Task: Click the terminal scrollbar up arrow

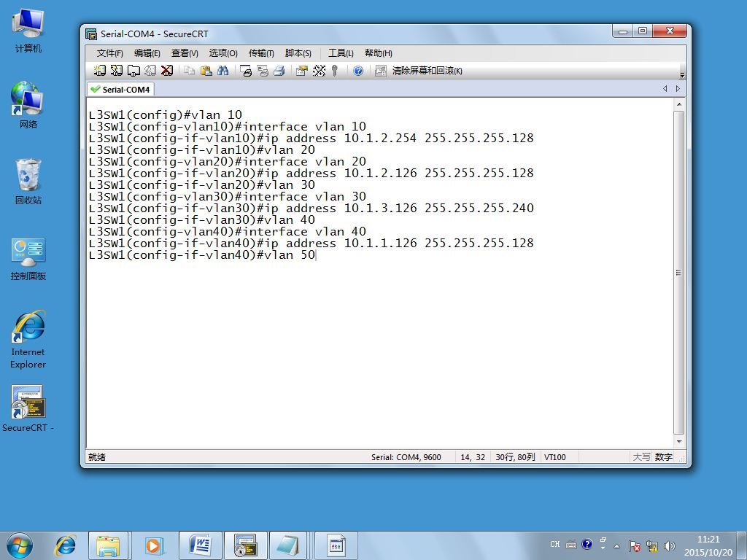Action: coord(679,104)
